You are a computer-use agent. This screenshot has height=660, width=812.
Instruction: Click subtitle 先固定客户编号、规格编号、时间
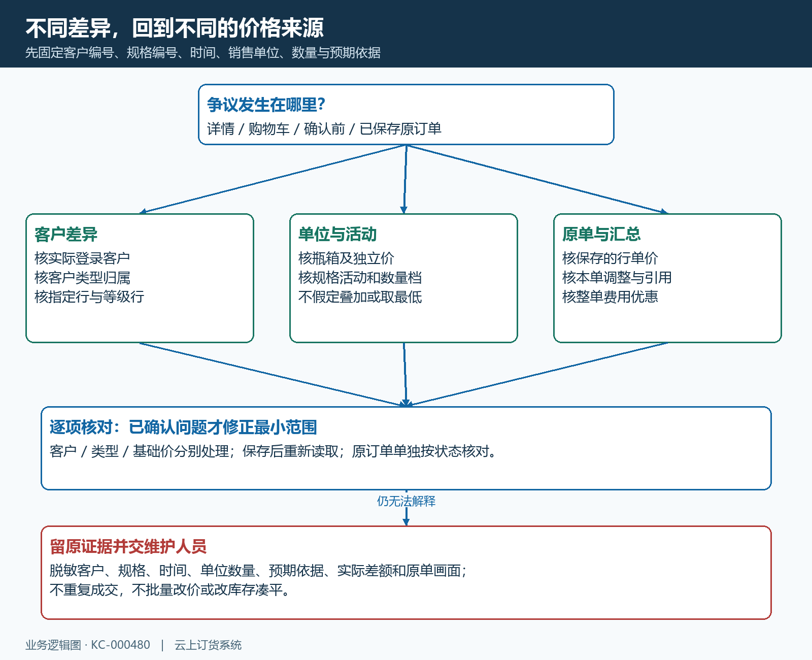pyautogui.click(x=203, y=53)
